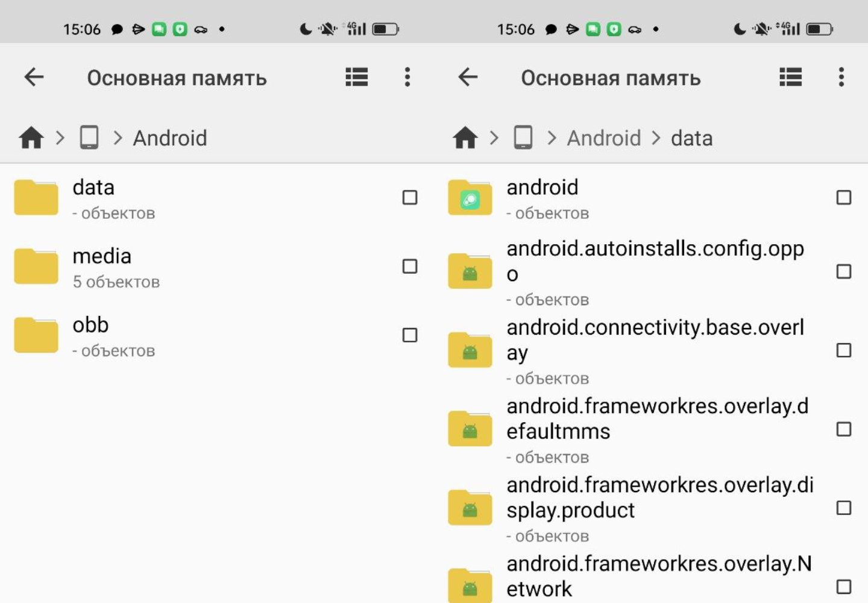The width and height of the screenshot is (868, 603).
Task: Tap 15:06 clock in left status bar
Action: [82, 29]
